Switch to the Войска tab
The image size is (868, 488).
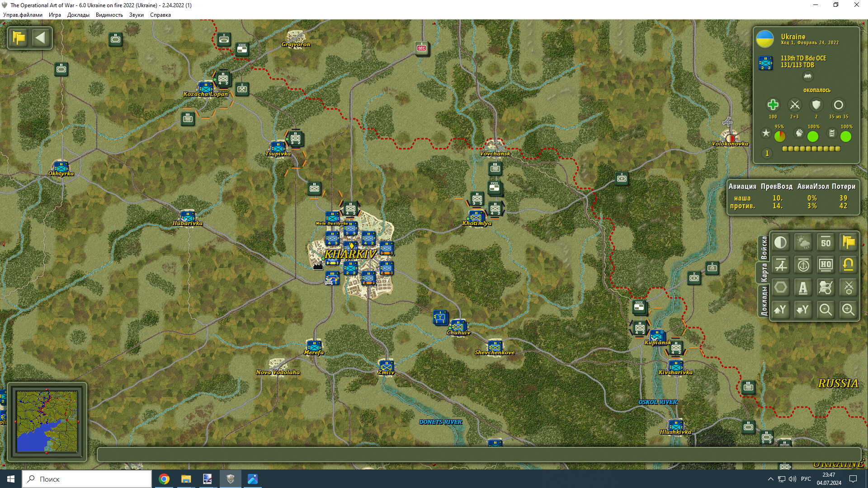pos(764,248)
